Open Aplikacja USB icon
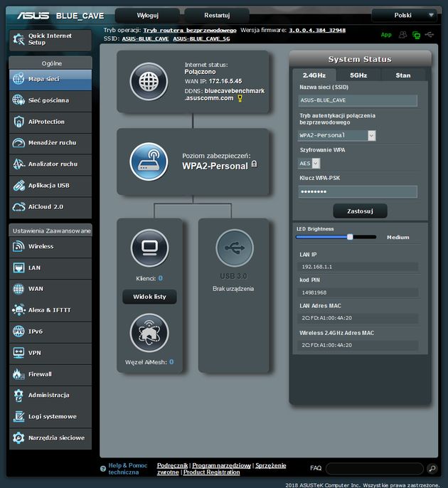448x488 pixels. (x=18, y=186)
